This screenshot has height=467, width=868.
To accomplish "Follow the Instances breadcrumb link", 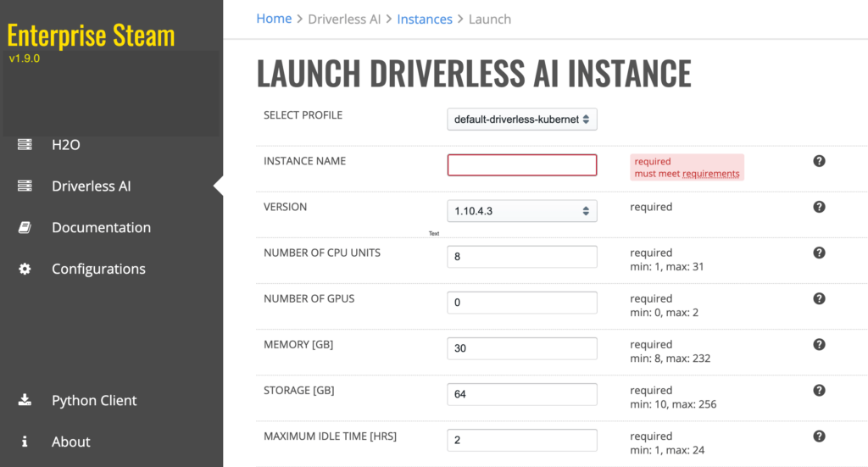I will (x=425, y=19).
